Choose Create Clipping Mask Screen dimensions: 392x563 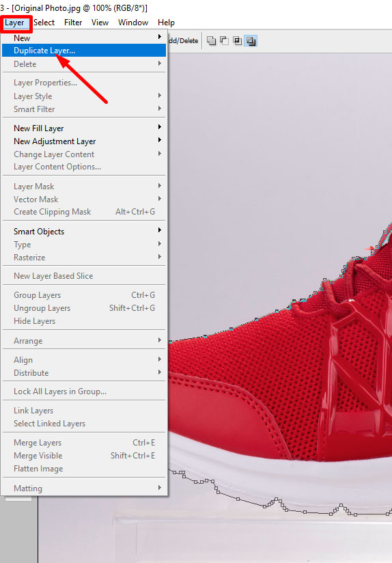click(x=84, y=212)
